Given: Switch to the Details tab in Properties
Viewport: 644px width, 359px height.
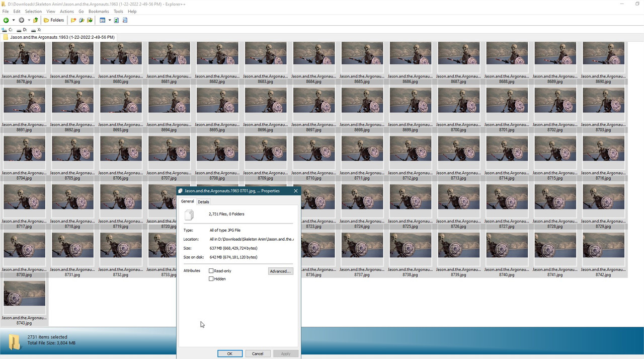Looking at the screenshot, I should point(203,202).
